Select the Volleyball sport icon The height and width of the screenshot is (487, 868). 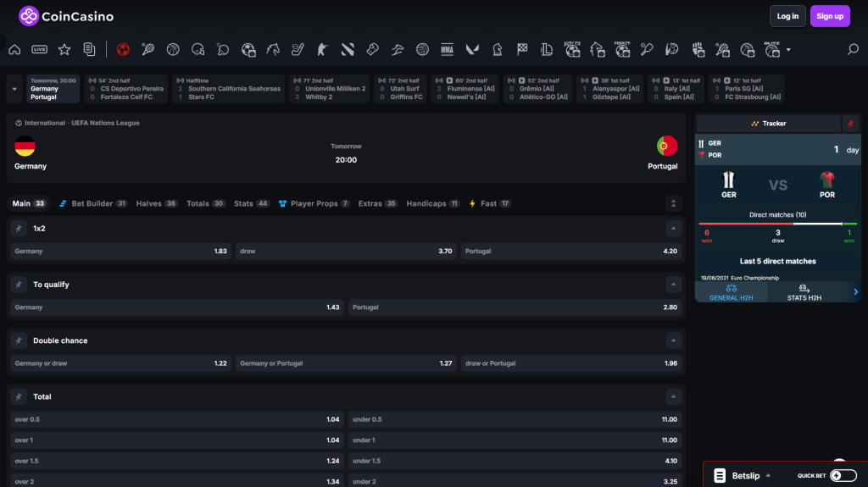tap(422, 50)
